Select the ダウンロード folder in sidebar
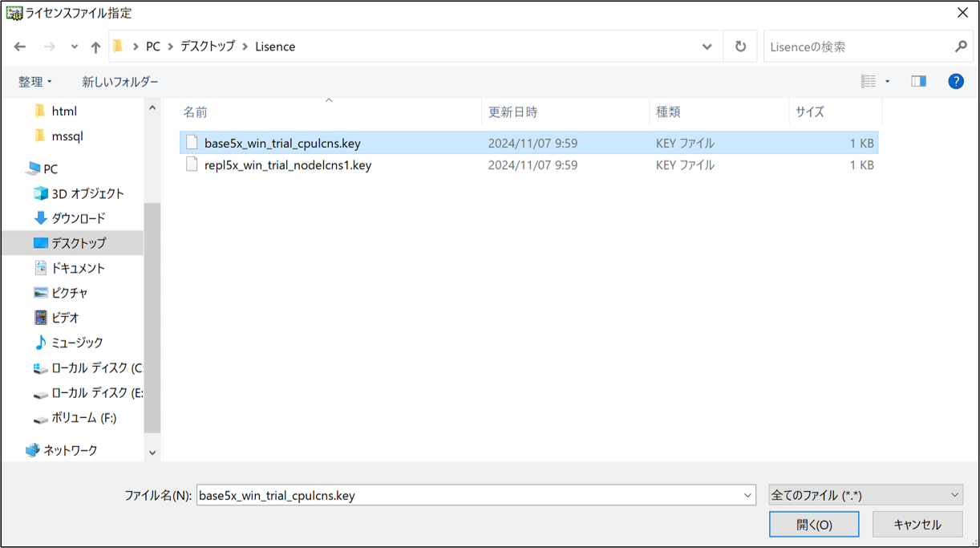 pos(78,218)
